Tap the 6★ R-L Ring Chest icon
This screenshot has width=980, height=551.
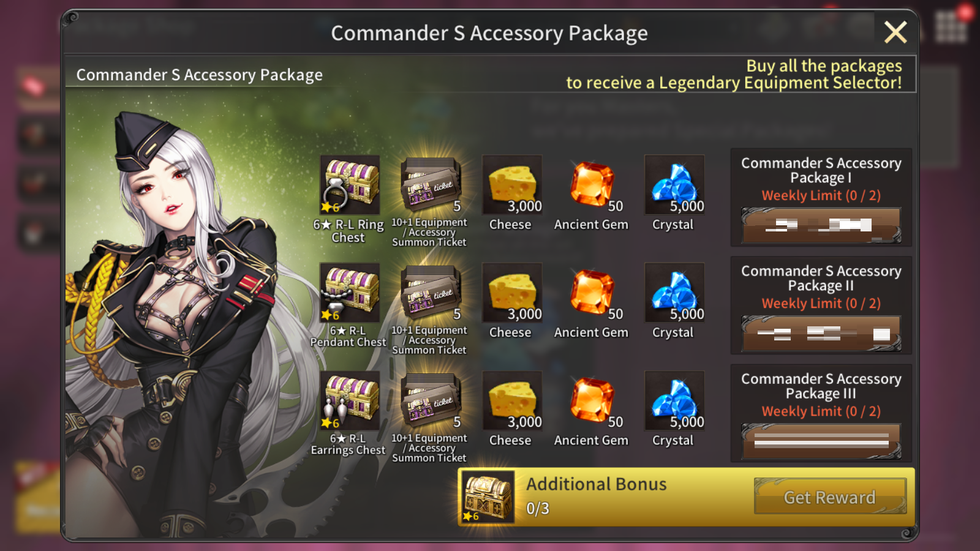pos(350,184)
